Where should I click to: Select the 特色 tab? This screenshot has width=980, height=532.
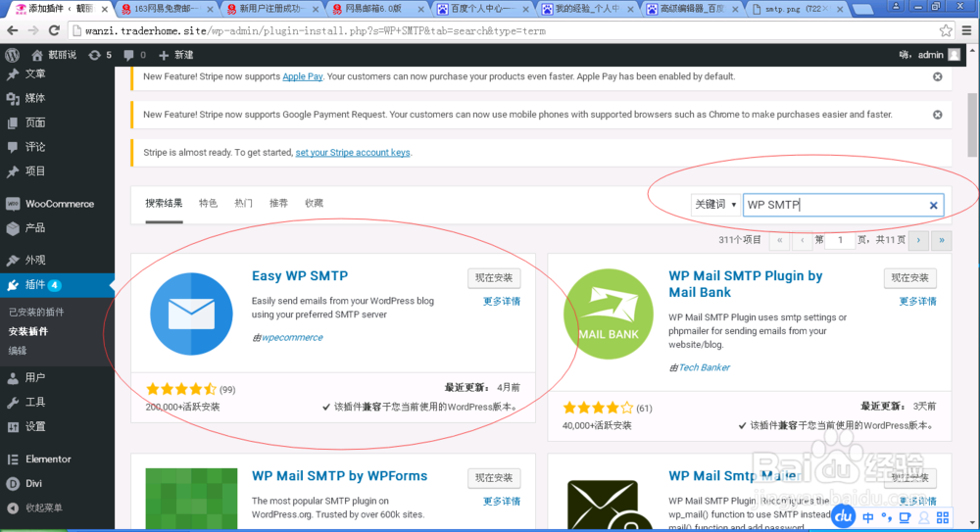[x=208, y=203]
